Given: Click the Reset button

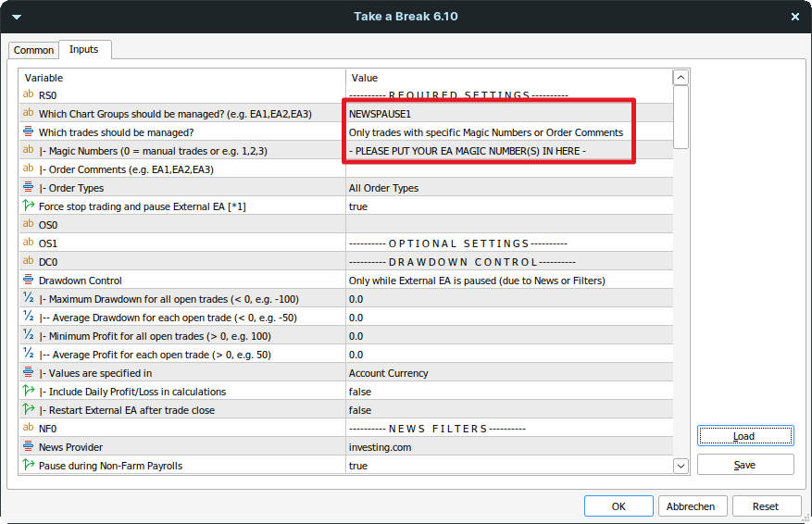Looking at the screenshot, I should 766,506.
